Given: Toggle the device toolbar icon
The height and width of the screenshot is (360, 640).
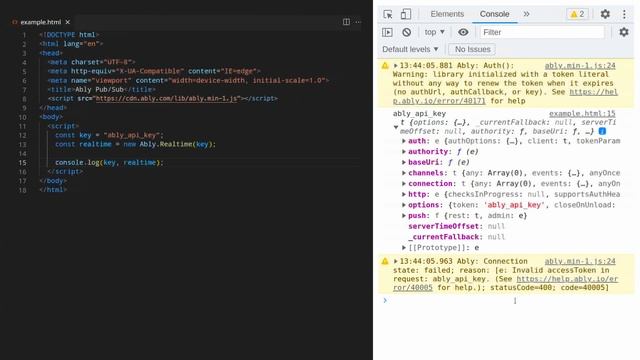Looking at the screenshot, I should (x=406, y=14).
